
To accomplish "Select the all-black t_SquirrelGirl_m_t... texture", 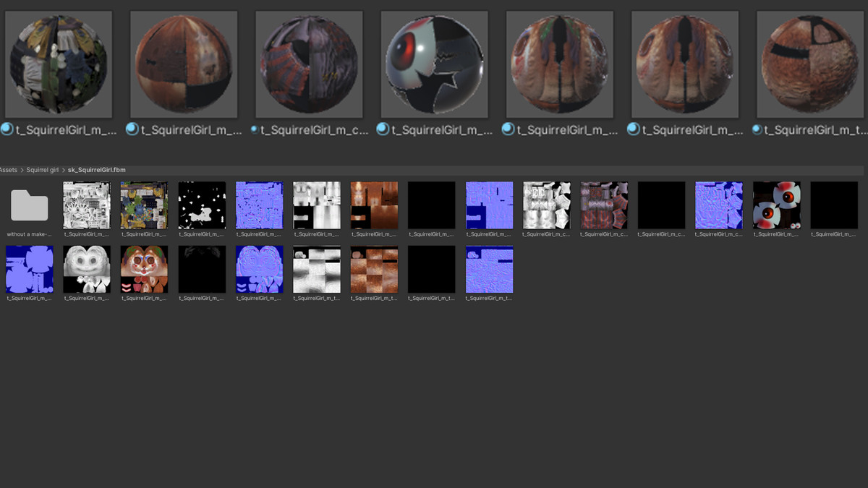I will pos(432,269).
